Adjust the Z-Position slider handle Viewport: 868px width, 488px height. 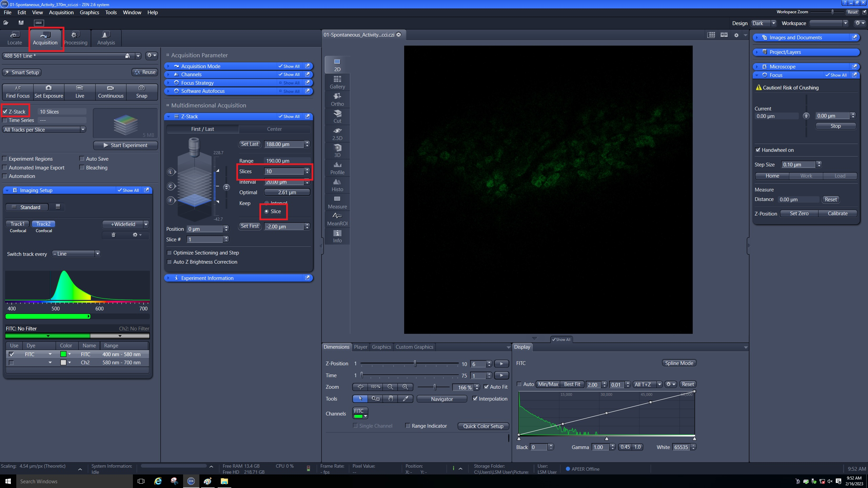point(415,364)
